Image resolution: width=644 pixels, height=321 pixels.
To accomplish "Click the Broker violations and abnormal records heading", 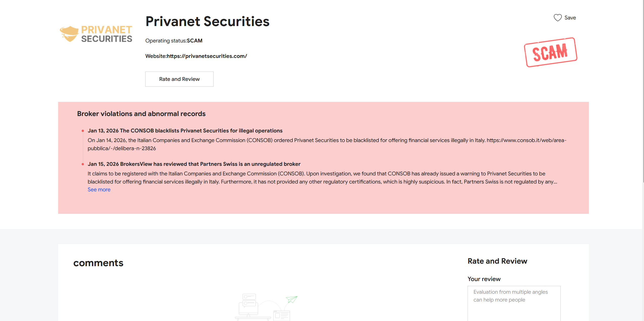I will pos(141,114).
